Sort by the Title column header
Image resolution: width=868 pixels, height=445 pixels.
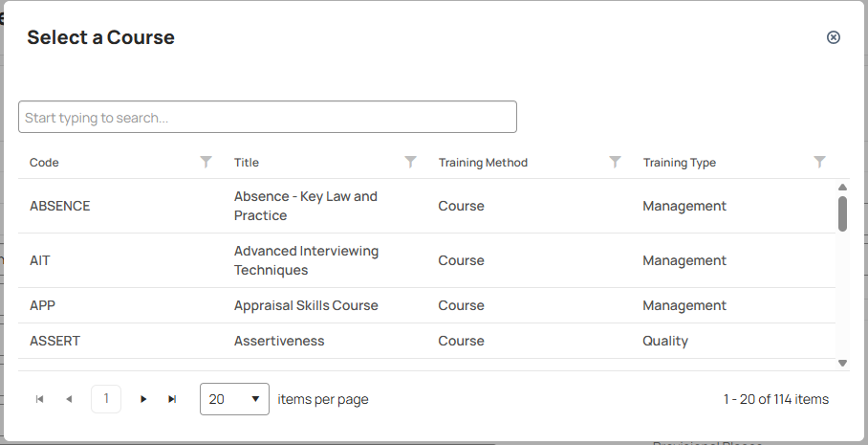pos(247,163)
